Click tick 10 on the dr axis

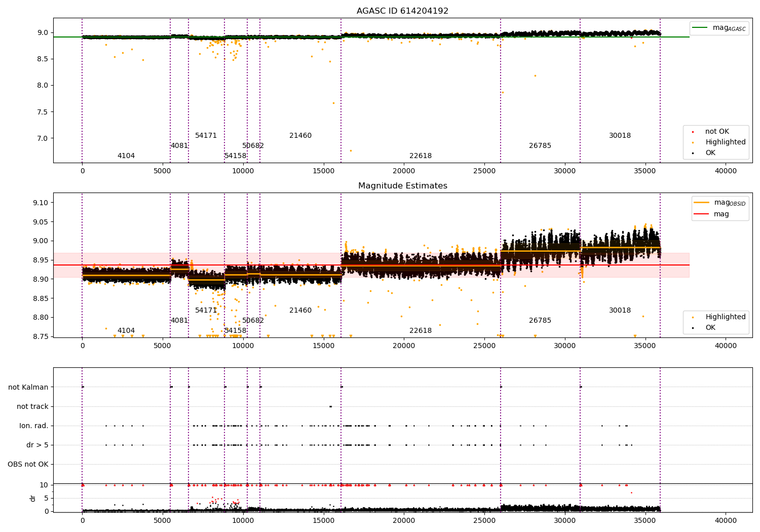point(44,485)
